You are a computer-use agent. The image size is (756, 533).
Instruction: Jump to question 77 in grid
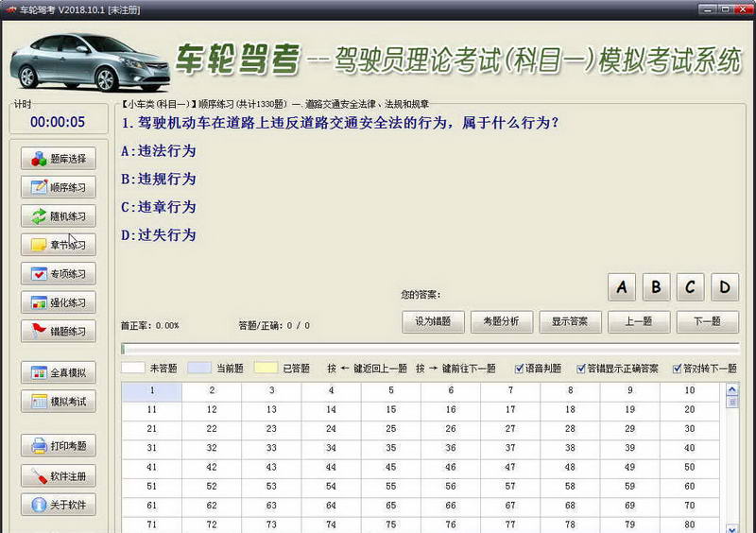tap(510, 524)
